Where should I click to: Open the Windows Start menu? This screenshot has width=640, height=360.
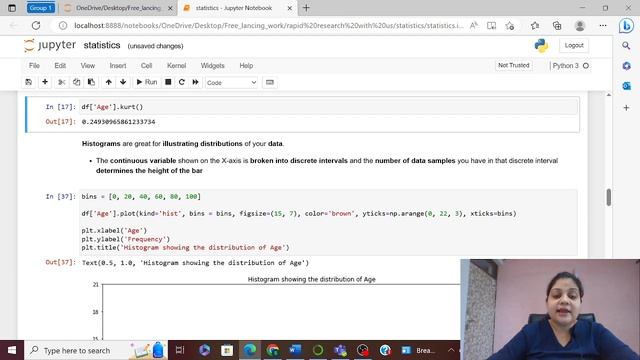(12, 350)
